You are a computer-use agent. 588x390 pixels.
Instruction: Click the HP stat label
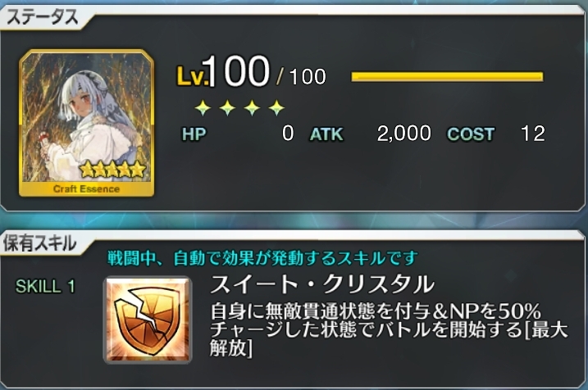pyautogui.click(x=194, y=134)
